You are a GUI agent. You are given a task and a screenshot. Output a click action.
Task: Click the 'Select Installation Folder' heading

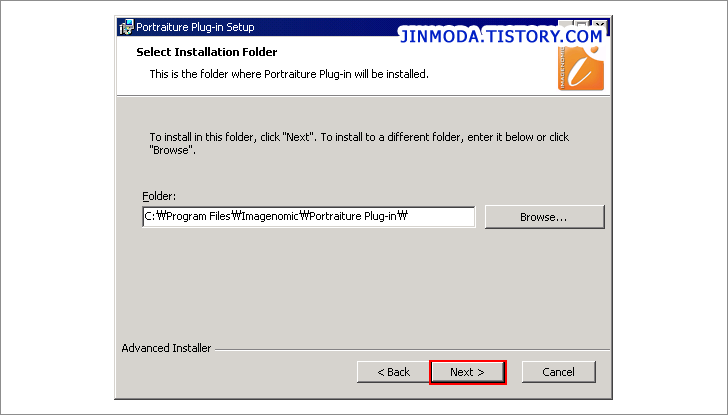[207, 52]
